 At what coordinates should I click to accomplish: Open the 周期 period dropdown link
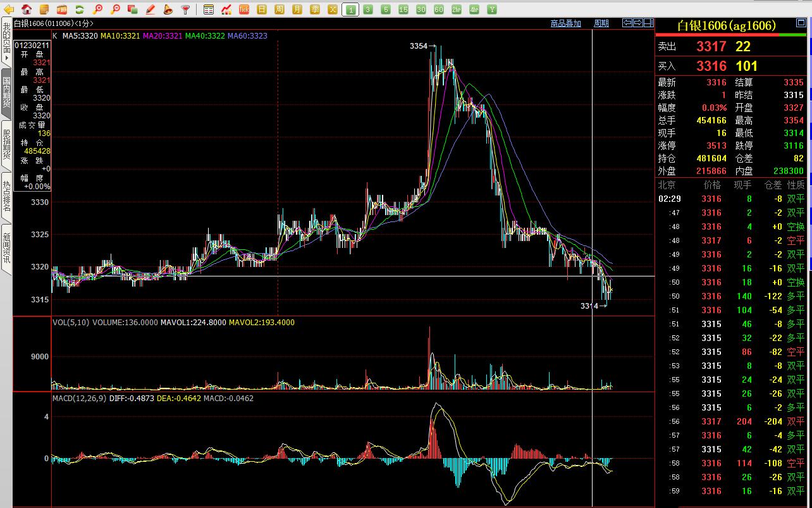(x=601, y=23)
